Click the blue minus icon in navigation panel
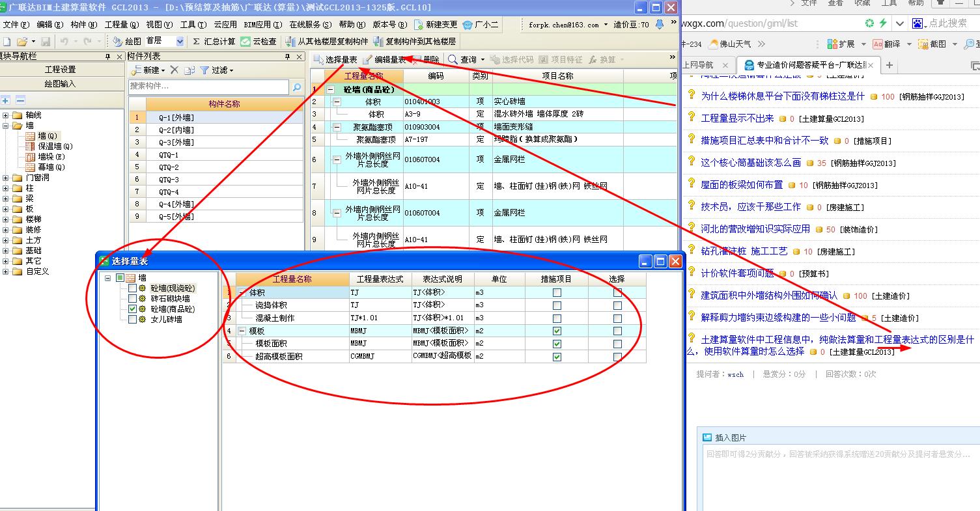This screenshot has width=980, height=511. pyautogui.click(x=20, y=100)
